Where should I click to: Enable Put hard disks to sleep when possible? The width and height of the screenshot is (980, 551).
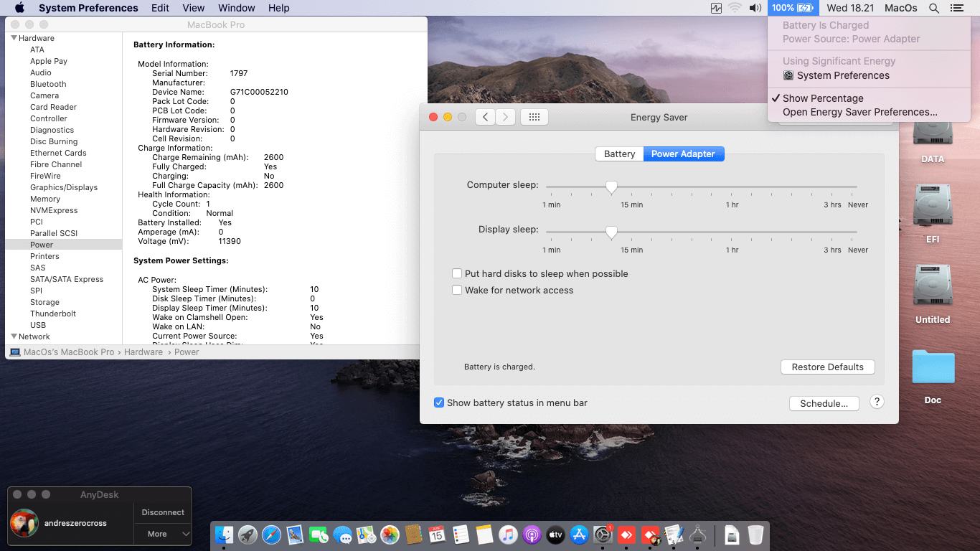[457, 274]
